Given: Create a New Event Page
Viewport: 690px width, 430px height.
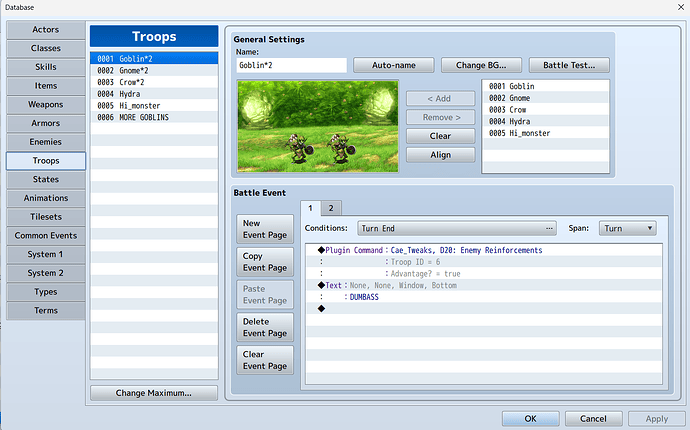Looking at the screenshot, I should pos(265,229).
